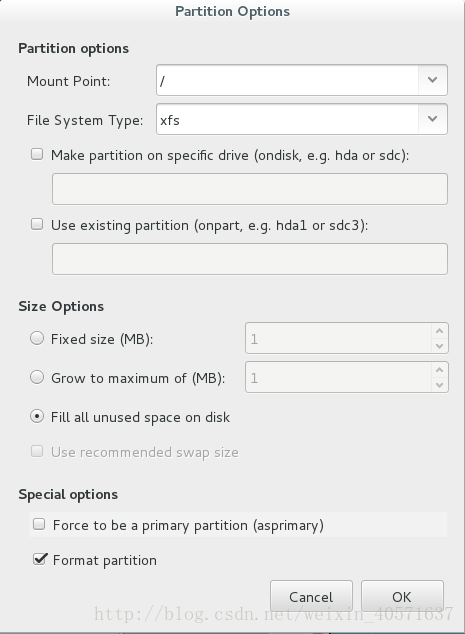Decrease Grow to maximum value down arrow

[440, 385]
